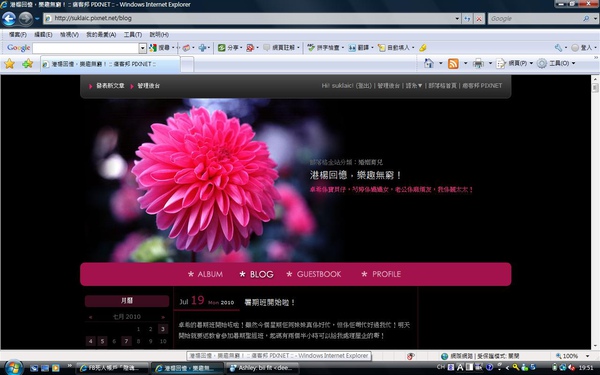Open the Page (網頁) command bar menu

point(515,64)
